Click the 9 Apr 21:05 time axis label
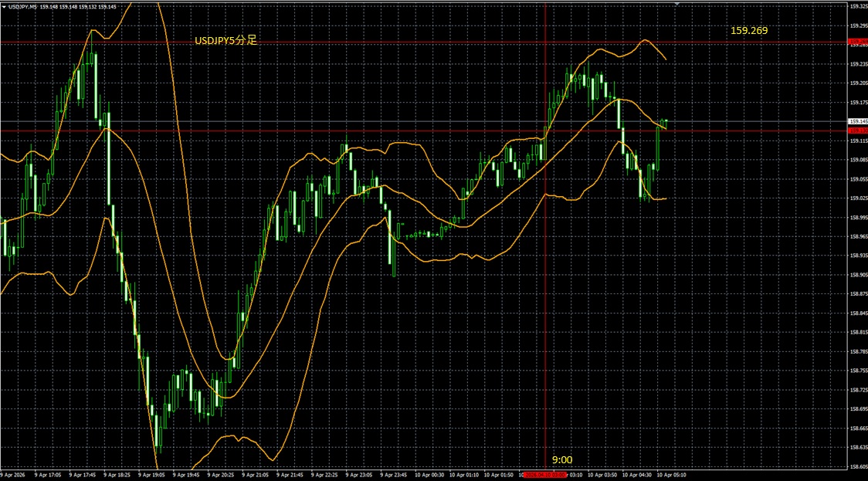The image size is (868, 481). point(255,475)
